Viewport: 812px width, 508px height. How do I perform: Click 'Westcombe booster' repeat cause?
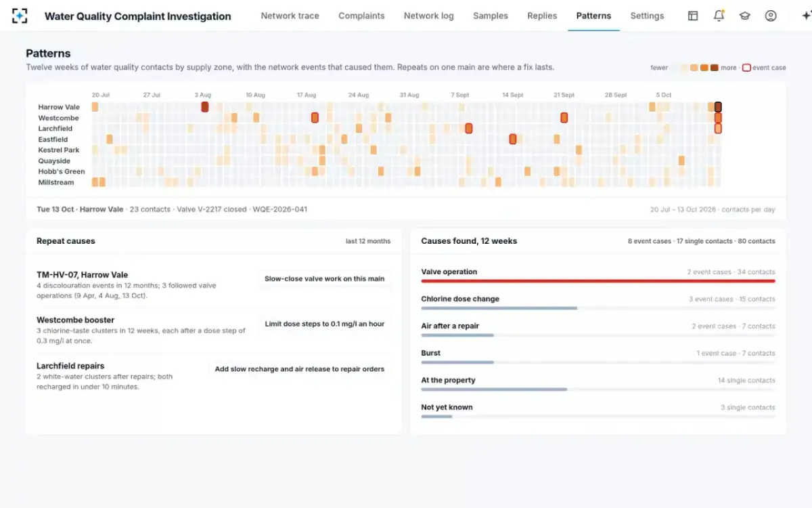pyautogui.click(x=75, y=320)
